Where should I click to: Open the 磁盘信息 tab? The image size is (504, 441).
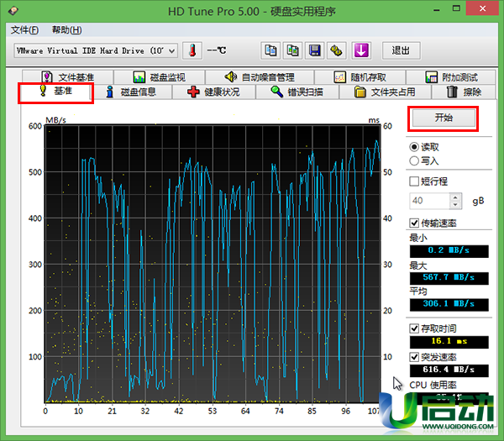pyautogui.click(x=131, y=92)
